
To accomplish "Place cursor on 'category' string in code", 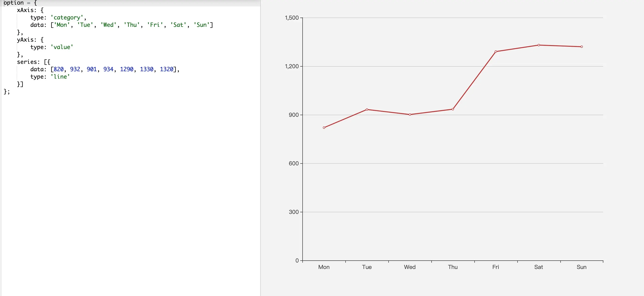I will pos(67,18).
